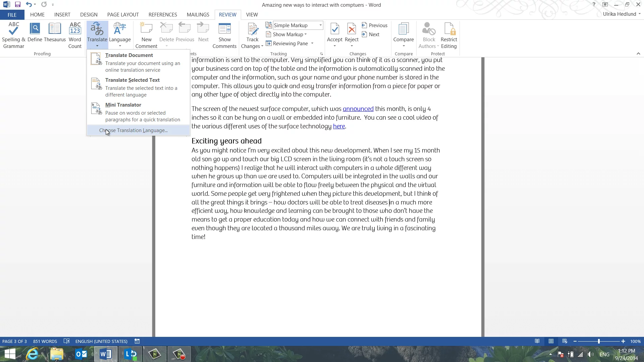
Task: Switch to Read Mode view in status bar
Action: [x=537, y=341]
